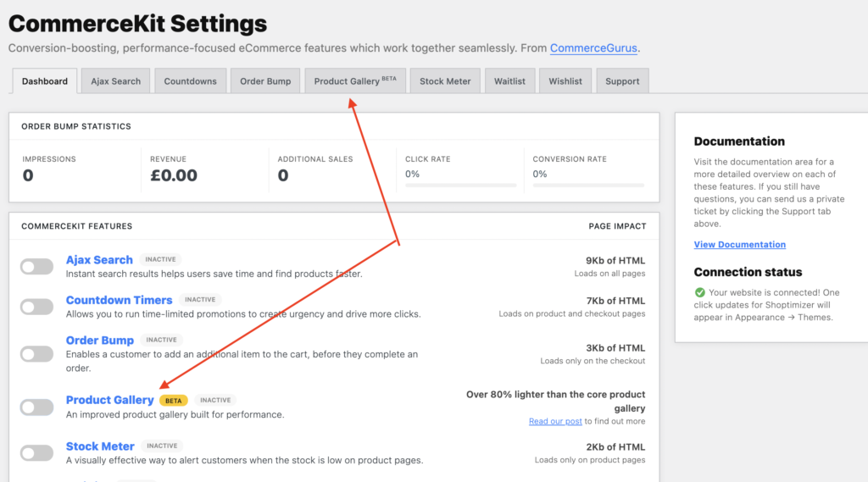Click the INACTIVE badge next to Ajax Search

coord(160,259)
